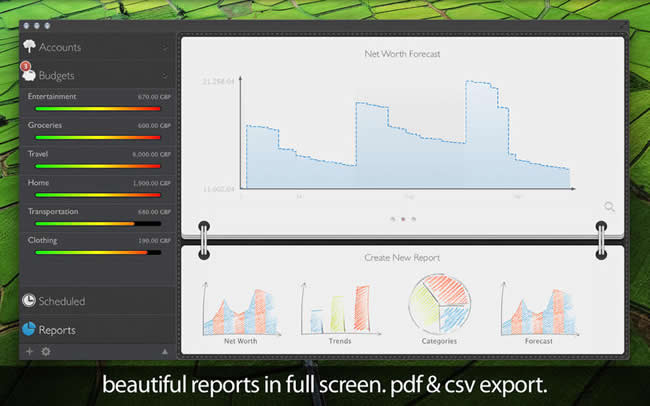Screen dimensions: 650x406
Task: Select the Groceries budget row
Action: 97,132
